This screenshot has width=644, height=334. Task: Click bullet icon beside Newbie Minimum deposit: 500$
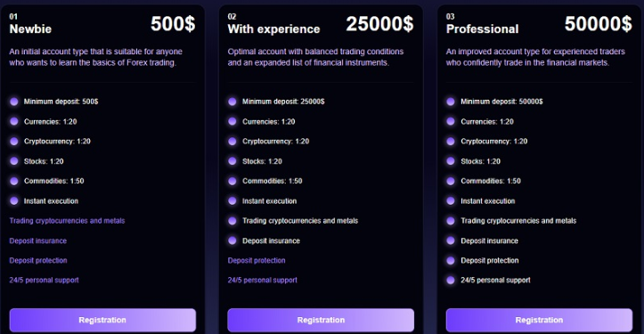point(14,102)
